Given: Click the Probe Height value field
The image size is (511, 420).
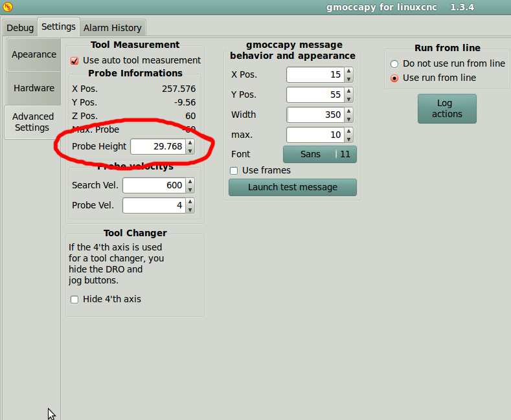Looking at the screenshot, I should pyautogui.click(x=158, y=146).
